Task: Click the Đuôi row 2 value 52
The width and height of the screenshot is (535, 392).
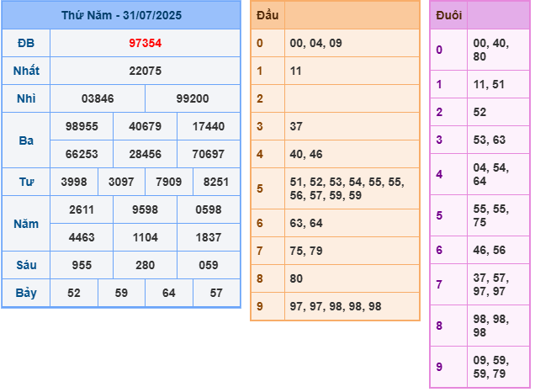Action: [479, 112]
